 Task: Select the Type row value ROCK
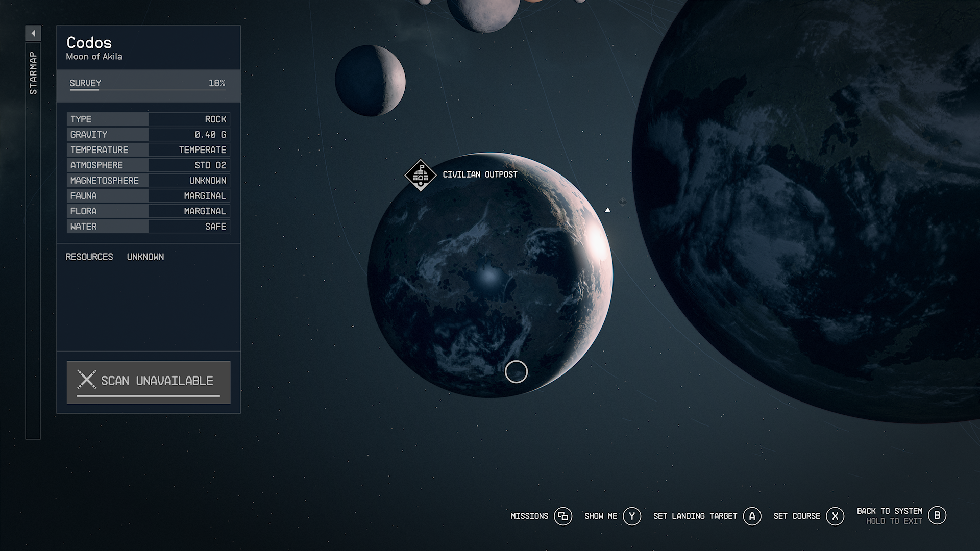coord(215,119)
